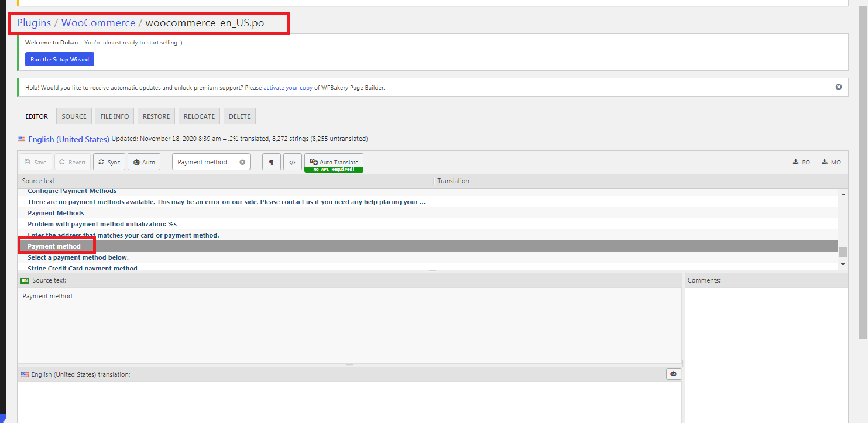The height and width of the screenshot is (423, 868).
Task: Clear the Payment method filter text
Action: click(242, 162)
